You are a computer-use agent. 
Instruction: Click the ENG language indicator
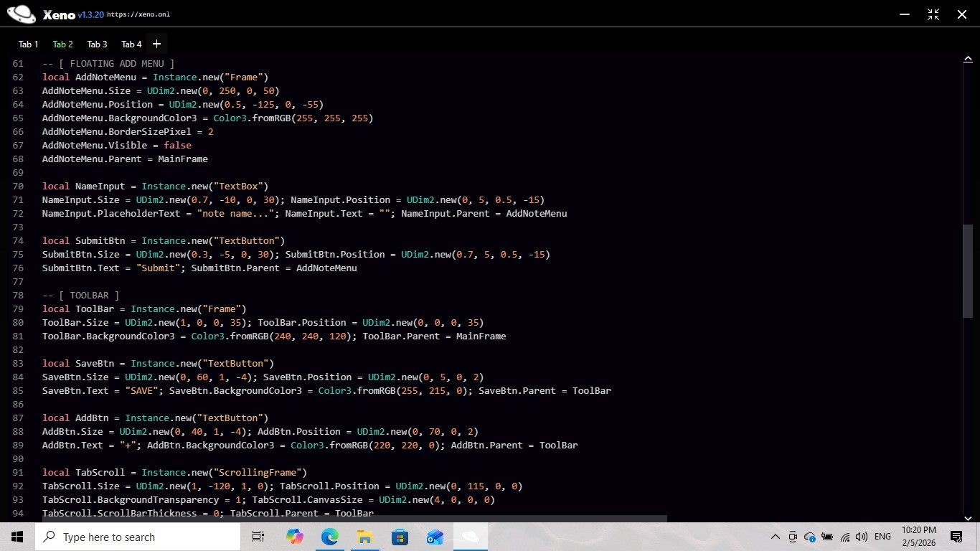coord(882,537)
